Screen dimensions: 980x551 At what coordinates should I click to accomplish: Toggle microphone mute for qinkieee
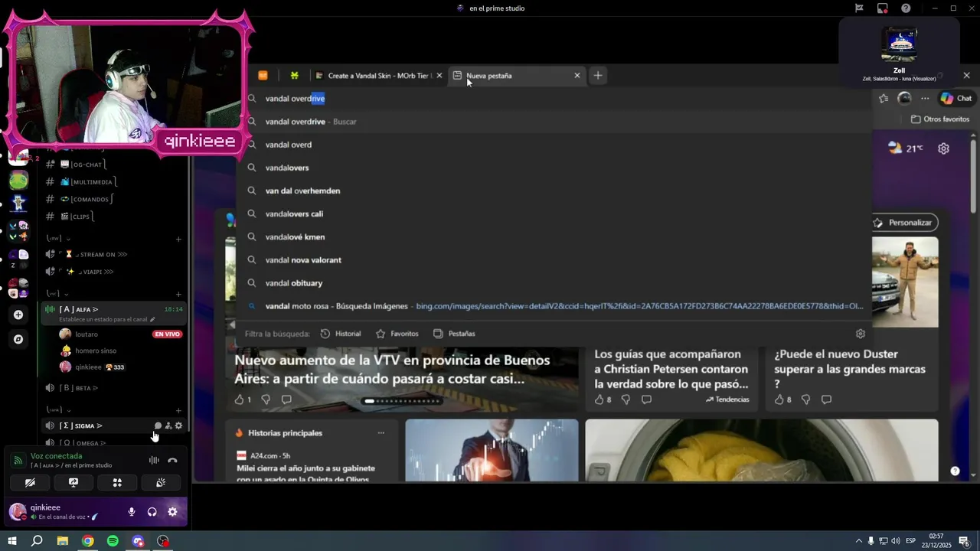point(132,512)
